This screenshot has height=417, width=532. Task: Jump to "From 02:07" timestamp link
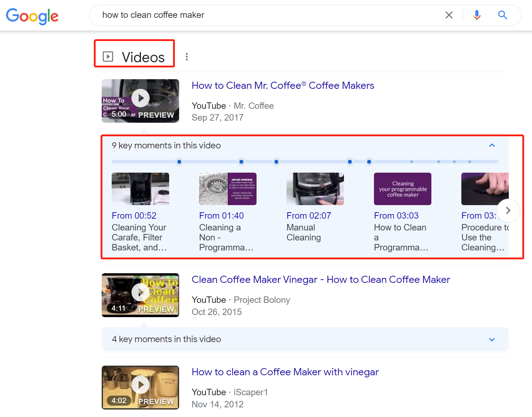coord(309,216)
